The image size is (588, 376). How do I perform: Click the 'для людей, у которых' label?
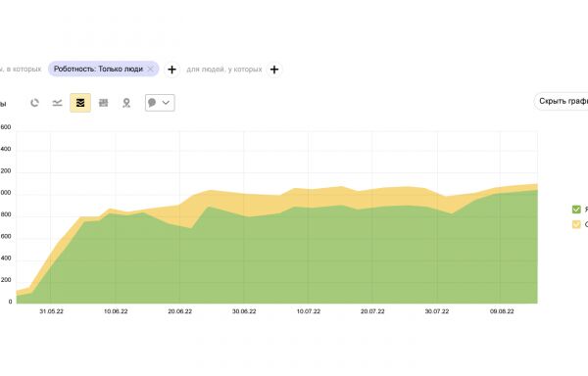point(224,70)
